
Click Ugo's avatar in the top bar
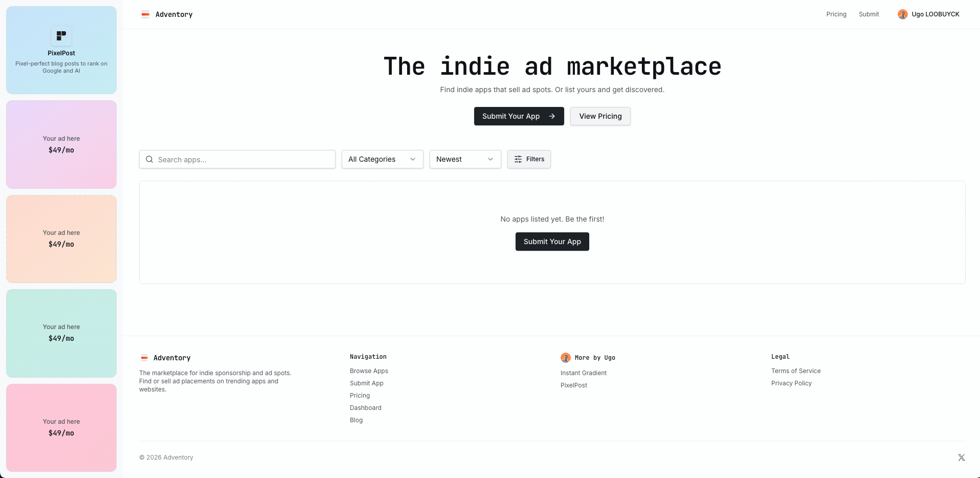[902, 14]
